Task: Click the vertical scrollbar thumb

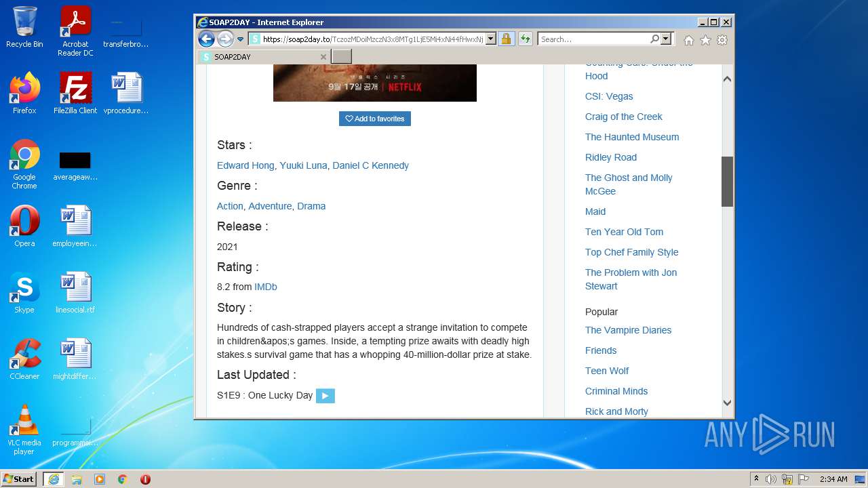Action: (727, 181)
